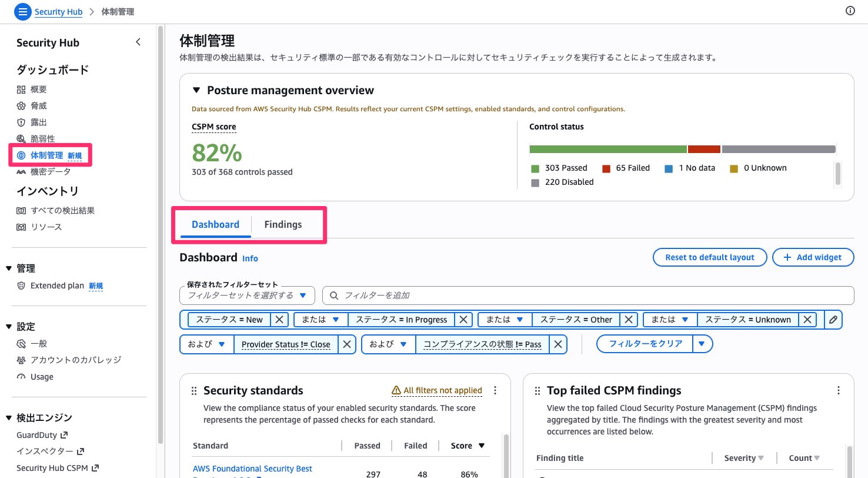Open または operator before In Progress
The width and height of the screenshot is (868, 478).
[x=321, y=320]
